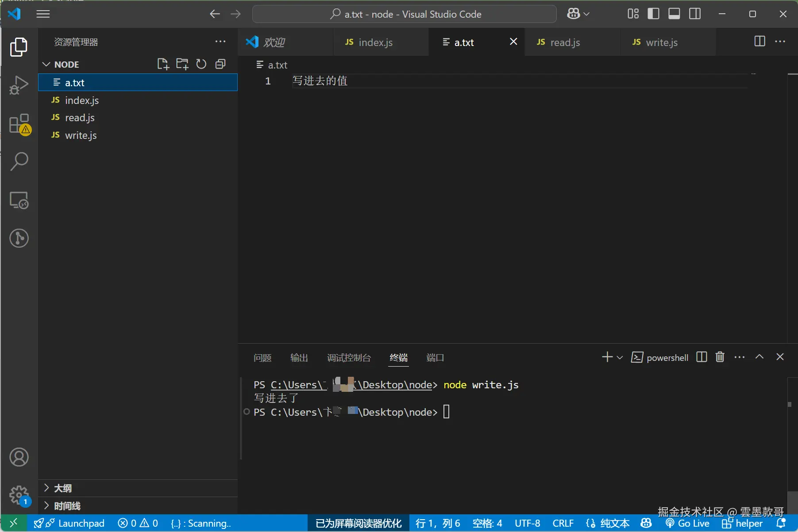Switch to the 端口 panel tab

435,357
